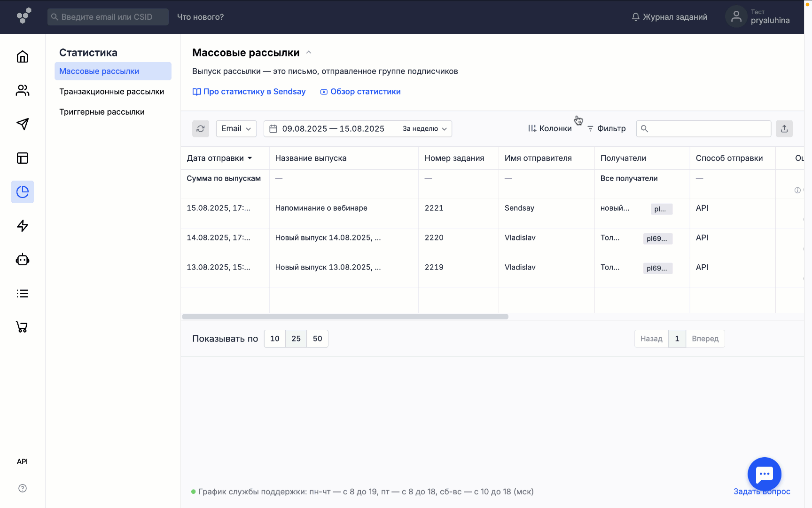812x508 pixels.
Task: Sort by 'Дата отправки' column header
Action: (x=219, y=158)
